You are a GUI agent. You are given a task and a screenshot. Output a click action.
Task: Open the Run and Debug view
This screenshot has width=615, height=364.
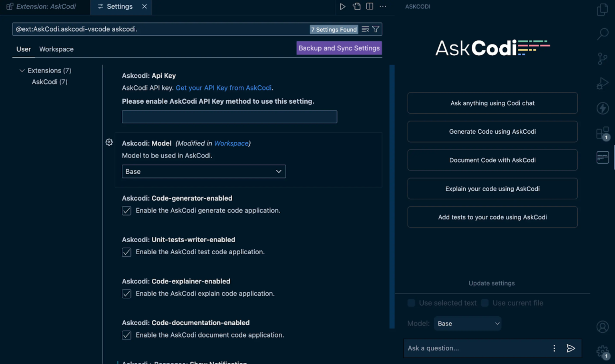(x=603, y=83)
